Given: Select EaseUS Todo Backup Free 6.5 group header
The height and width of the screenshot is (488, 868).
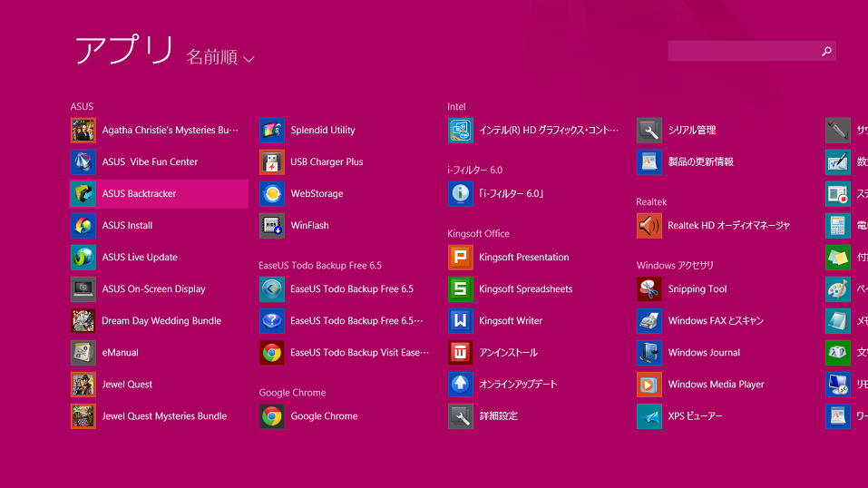Looking at the screenshot, I should pyautogui.click(x=320, y=266).
